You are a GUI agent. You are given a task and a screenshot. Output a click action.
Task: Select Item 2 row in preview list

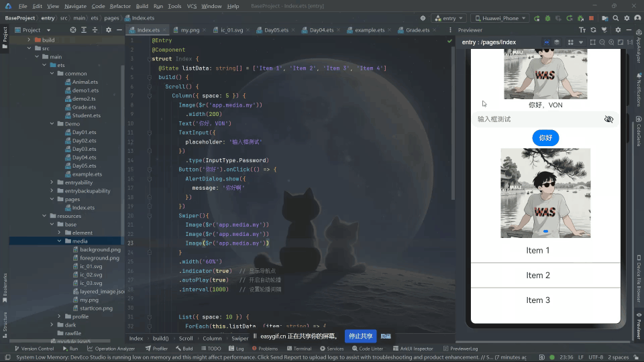click(545, 276)
